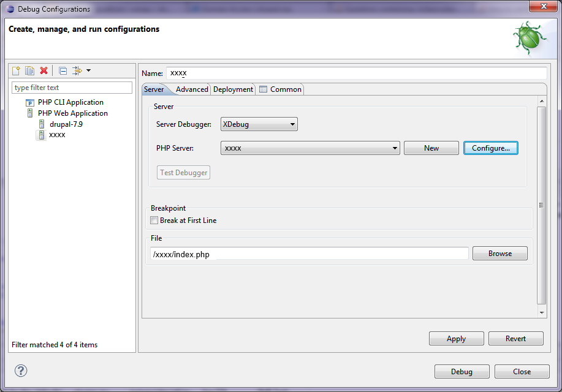
Task: Open the Server Debugger XDebug dropdown
Action: click(259, 124)
